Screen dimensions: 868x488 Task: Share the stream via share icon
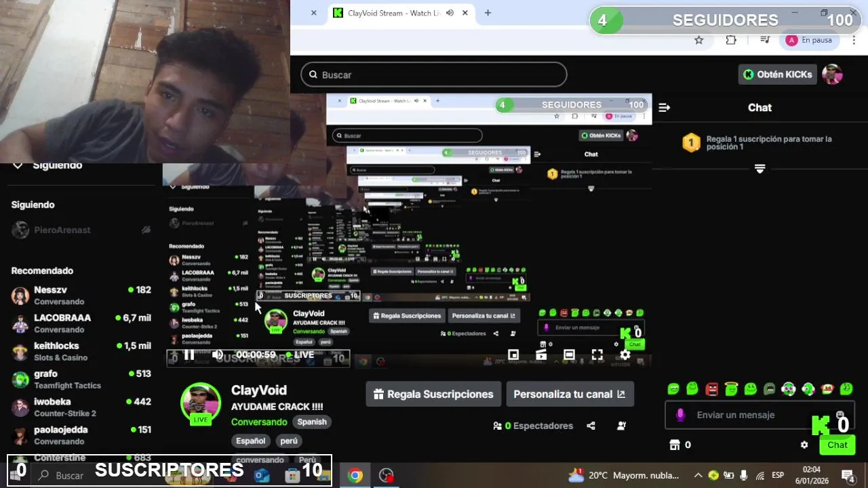pos(591,426)
